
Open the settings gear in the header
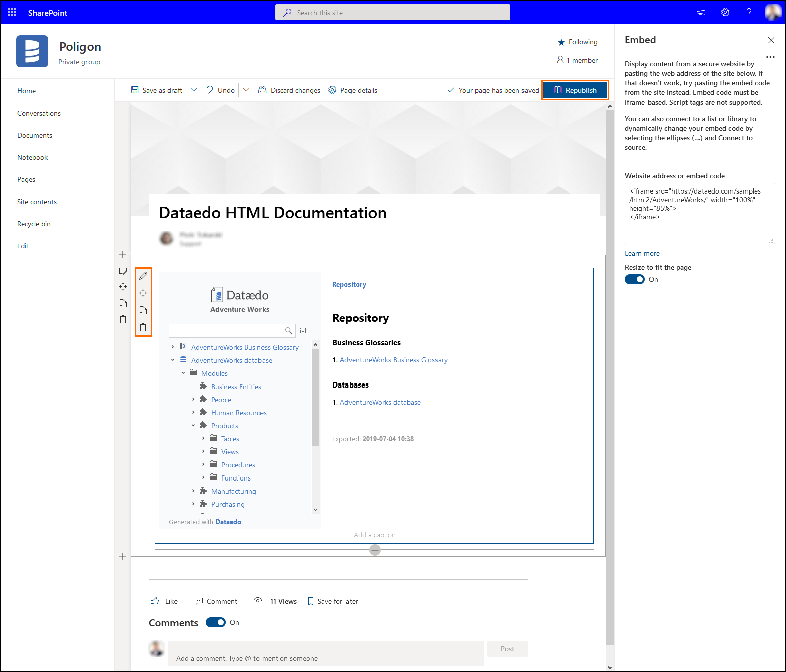(725, 12)
